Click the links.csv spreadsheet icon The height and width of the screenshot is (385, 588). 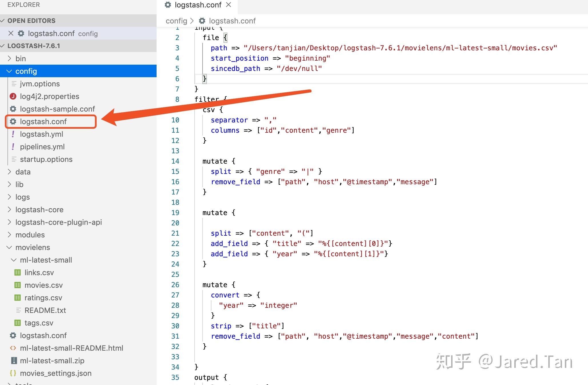(x=18, y=273)
